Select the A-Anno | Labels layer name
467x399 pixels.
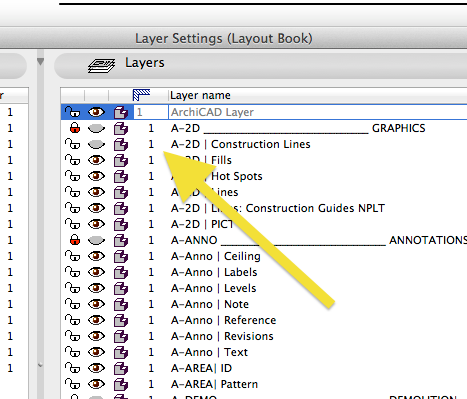(x=214, y=272)
